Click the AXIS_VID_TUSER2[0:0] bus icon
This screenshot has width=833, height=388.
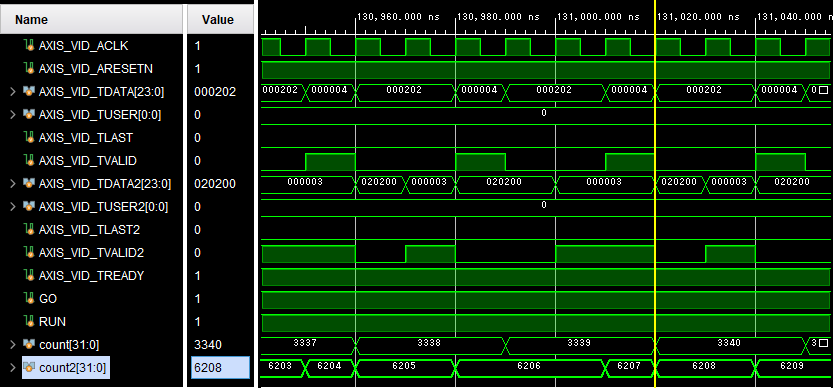tap(29, 207)
